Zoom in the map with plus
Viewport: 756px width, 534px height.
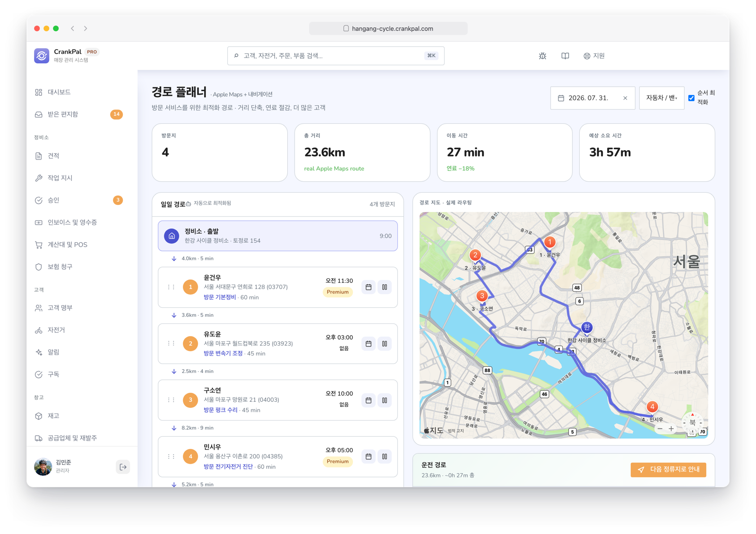[671, 429]
